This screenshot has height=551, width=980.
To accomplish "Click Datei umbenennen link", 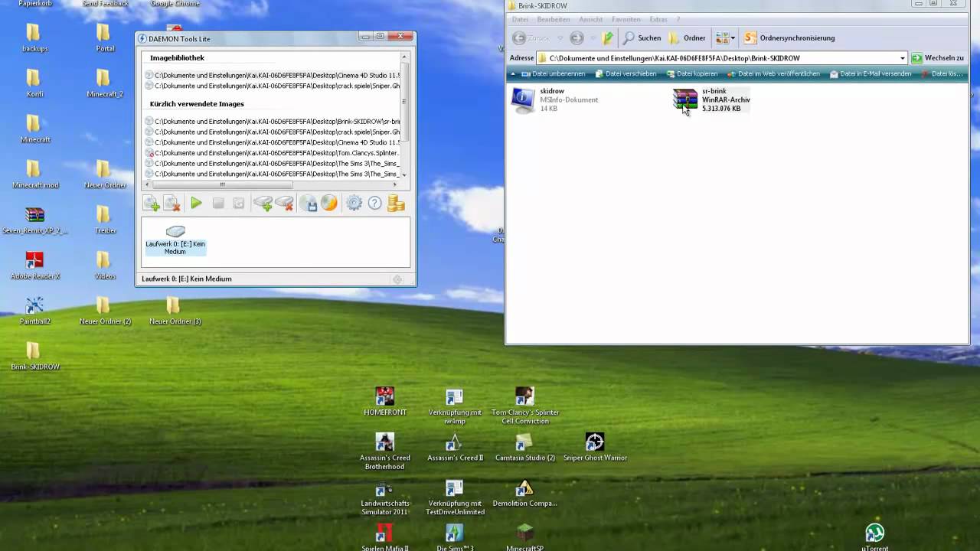I will pos(553,74).
